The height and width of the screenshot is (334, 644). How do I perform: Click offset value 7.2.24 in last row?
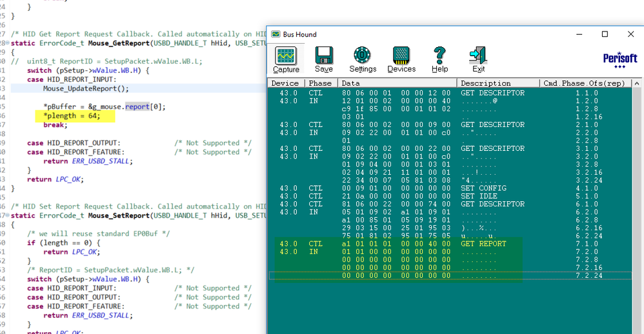(589, 275)
